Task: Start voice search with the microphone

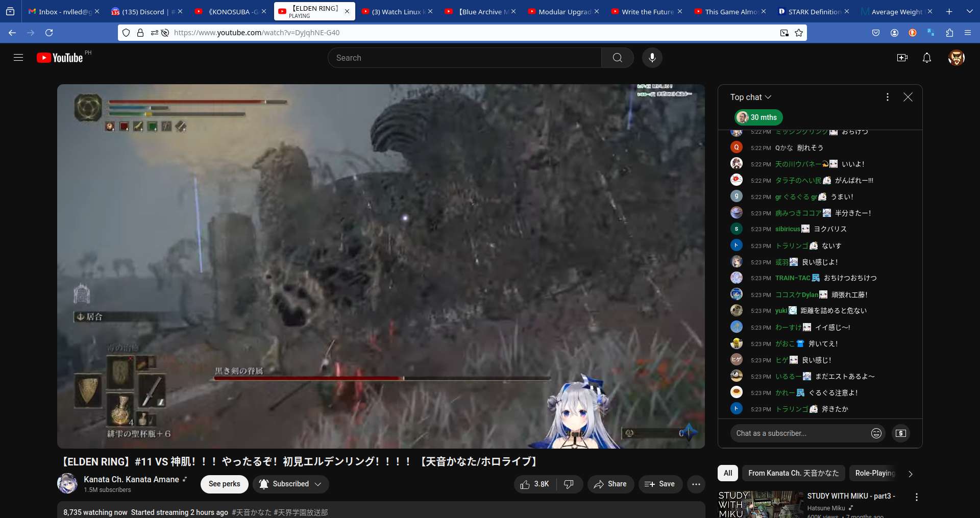Action: tap(652, 58)
